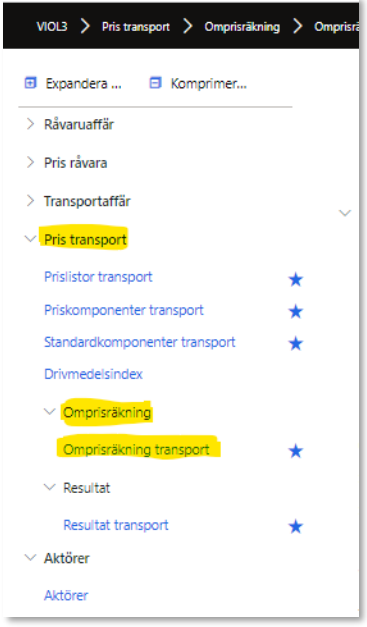Expand the Transportaffär section
Screen dimensions: 367x627
[x=30, y=201]
